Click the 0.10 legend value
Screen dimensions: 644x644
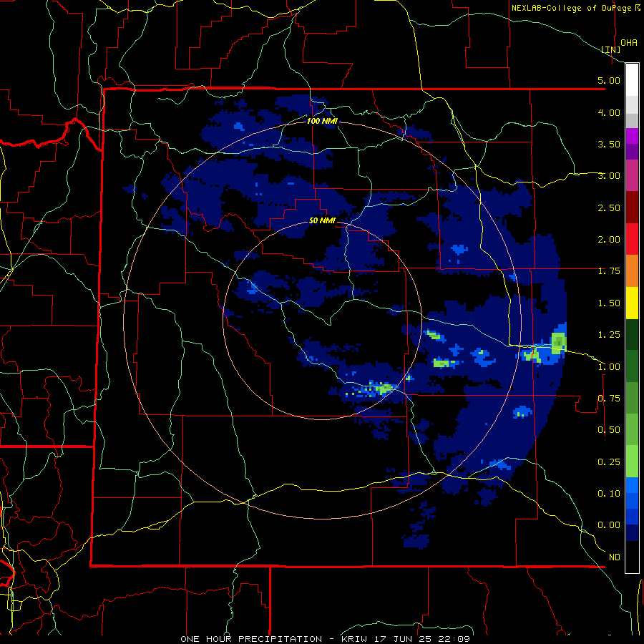(x=609, y=494)
